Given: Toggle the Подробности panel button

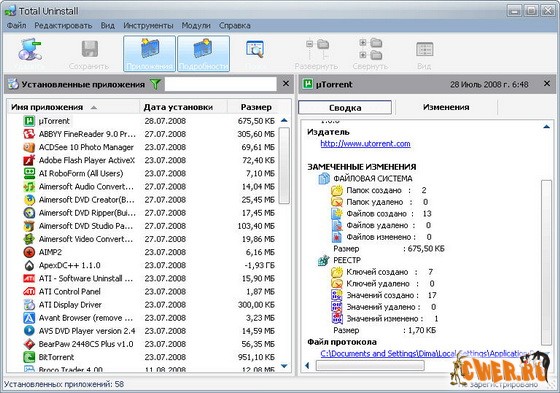Looking at the screenshot, I should (203, 54).
